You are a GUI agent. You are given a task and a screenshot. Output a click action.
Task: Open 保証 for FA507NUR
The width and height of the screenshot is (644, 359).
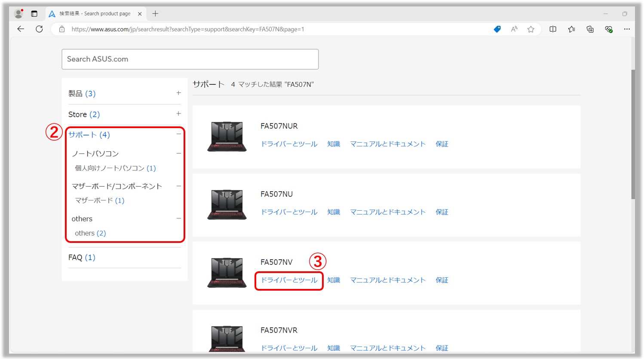(x=442, y=144)
